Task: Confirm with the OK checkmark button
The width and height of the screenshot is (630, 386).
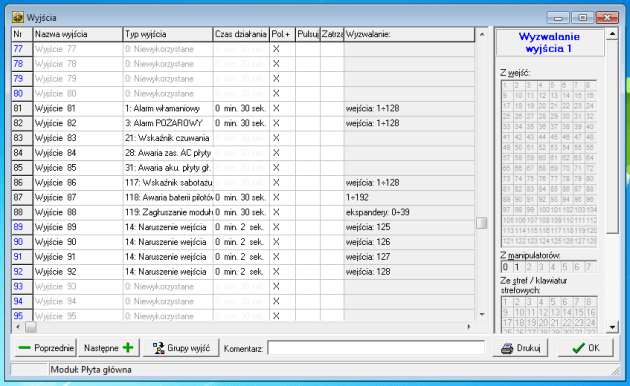Action: pos(586,347)
